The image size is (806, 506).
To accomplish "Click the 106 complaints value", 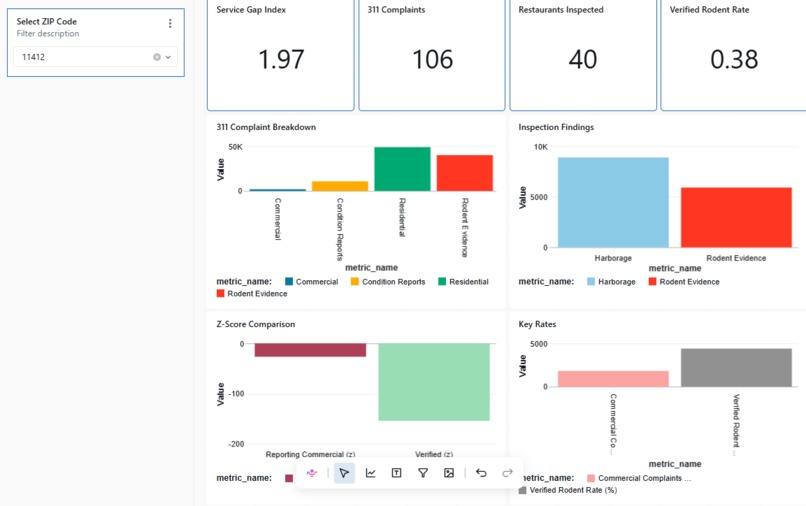I will [432, 59].
